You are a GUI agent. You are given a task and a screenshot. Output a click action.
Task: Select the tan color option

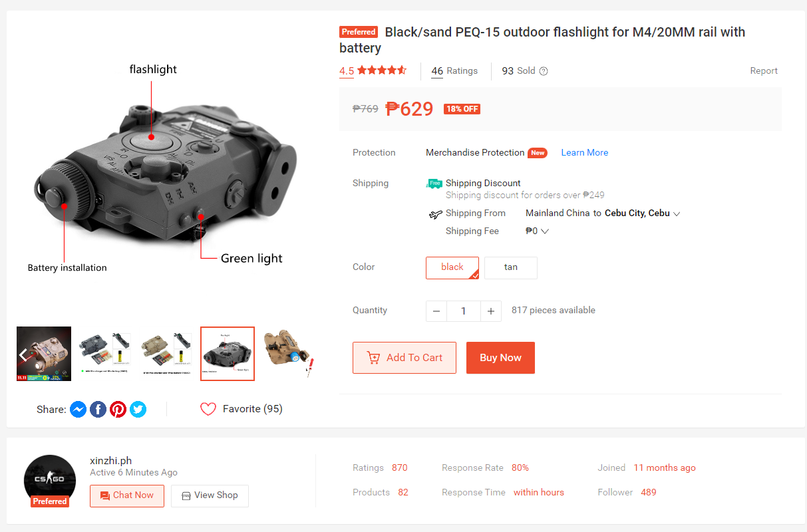(x=511, y=267)
